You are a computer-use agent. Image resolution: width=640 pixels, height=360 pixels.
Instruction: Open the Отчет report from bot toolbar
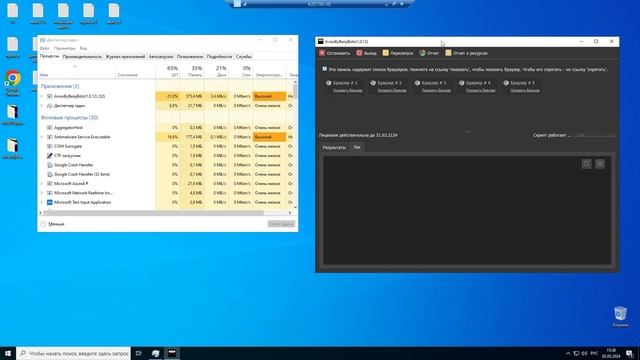429,53
